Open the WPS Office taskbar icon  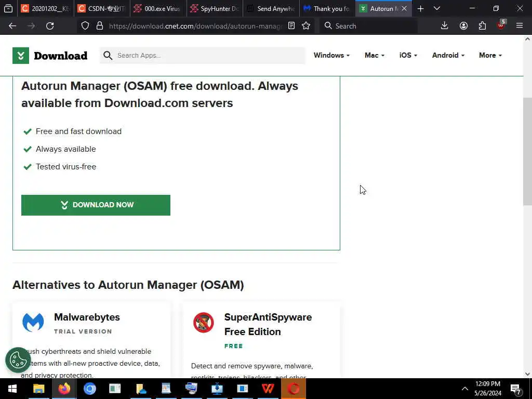(268, 389)
